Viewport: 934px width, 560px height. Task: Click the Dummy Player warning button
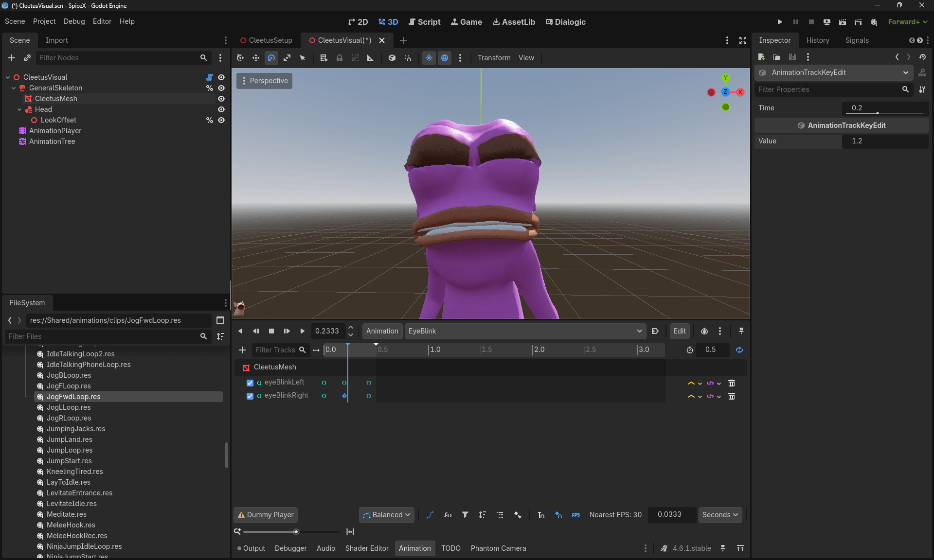266,515
